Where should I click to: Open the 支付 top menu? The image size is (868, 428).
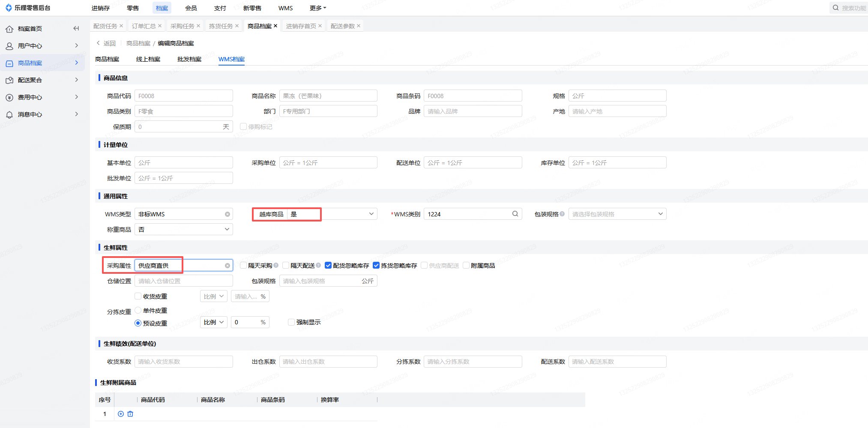220,8
